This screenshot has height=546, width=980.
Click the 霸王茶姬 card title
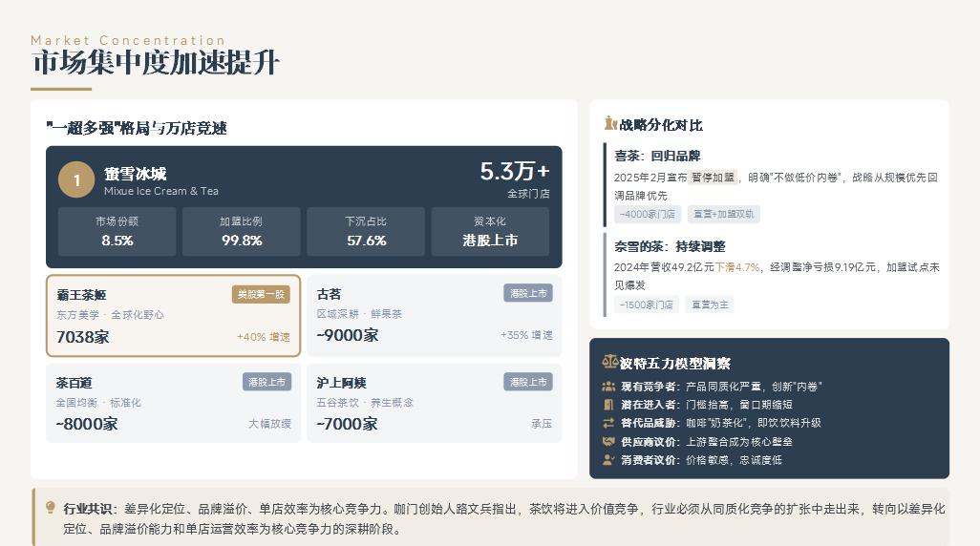(81, 295)
